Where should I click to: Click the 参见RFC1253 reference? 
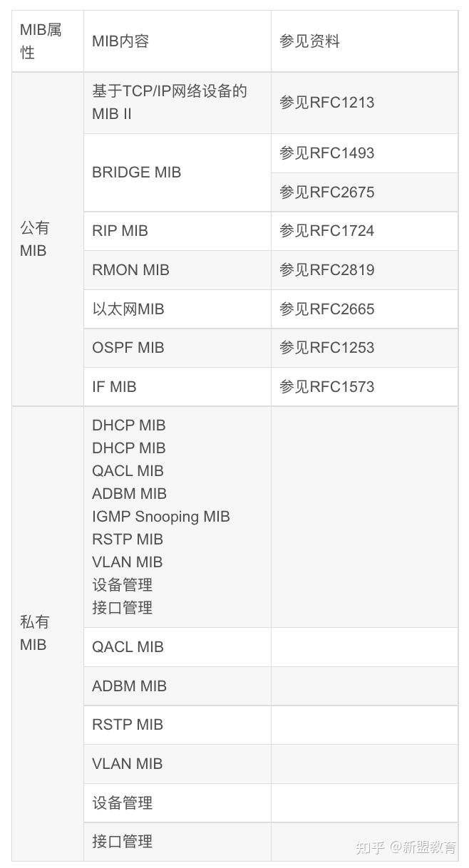(326, 348)
